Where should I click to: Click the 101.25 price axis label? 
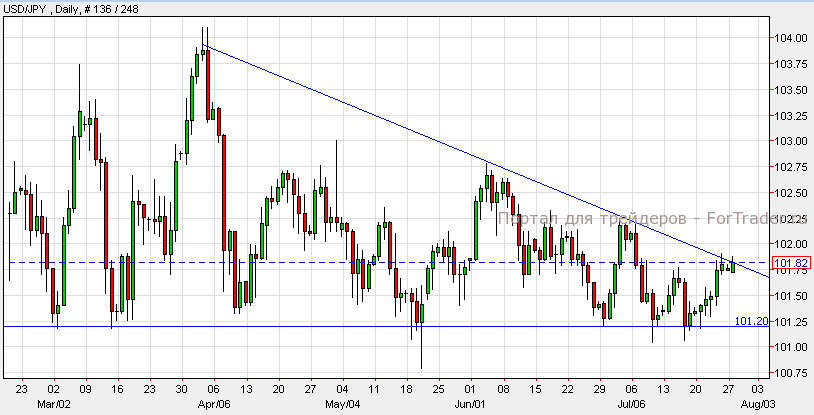click(x=793, y=322)
